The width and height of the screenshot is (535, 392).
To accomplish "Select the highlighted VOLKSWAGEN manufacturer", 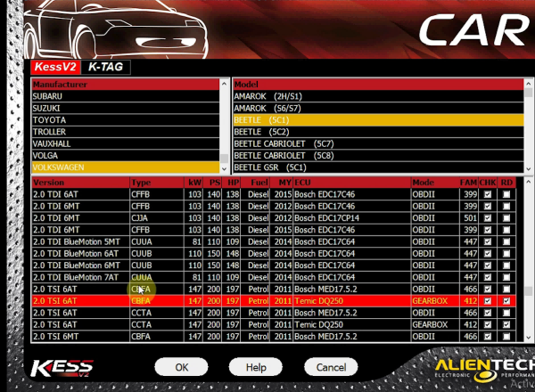I will click(126, 167).
